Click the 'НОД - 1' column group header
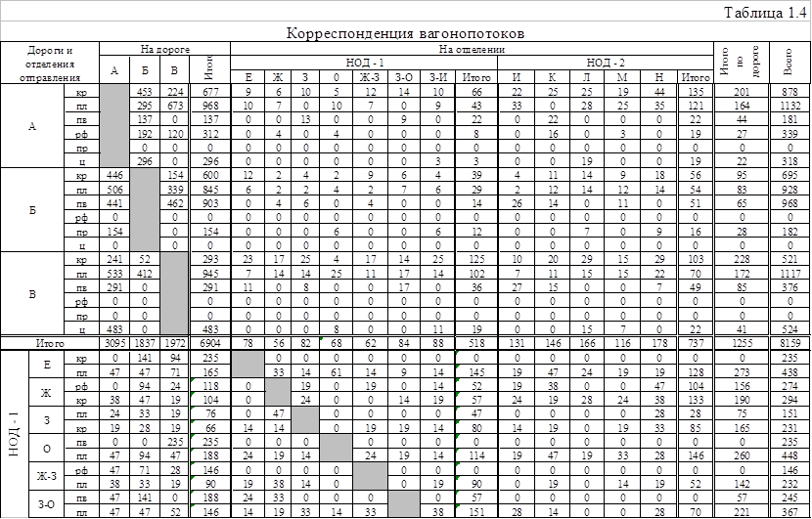 click(364, 62)
